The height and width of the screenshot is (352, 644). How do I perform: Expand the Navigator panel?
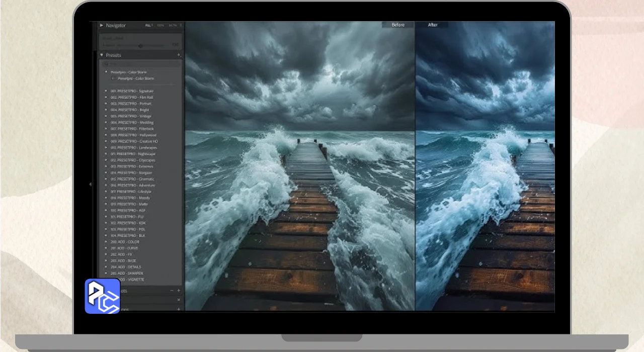102,25
